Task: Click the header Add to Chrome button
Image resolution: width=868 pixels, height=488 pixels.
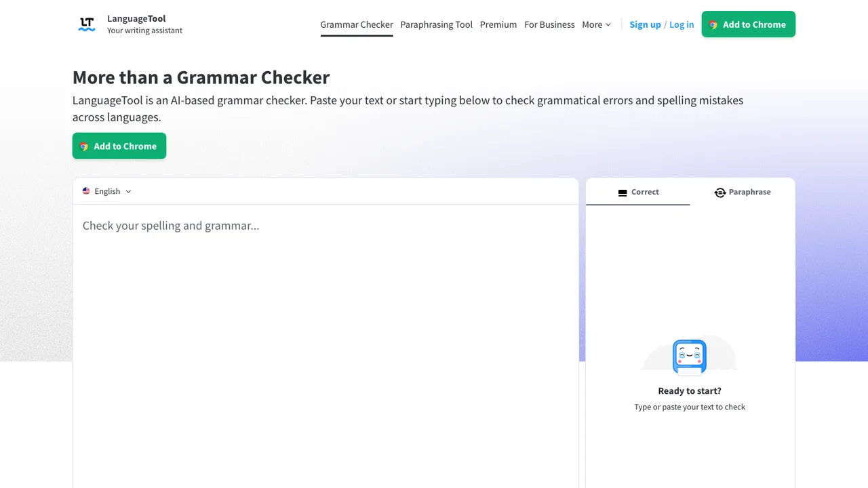Action: pos(749,24)
